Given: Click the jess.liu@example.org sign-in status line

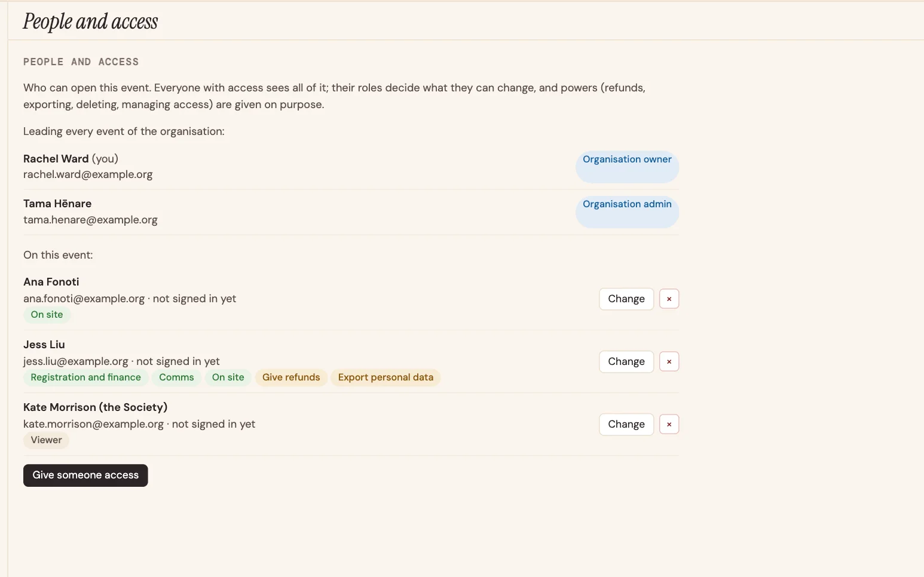Looking at the screenshot, I should 121,361.
